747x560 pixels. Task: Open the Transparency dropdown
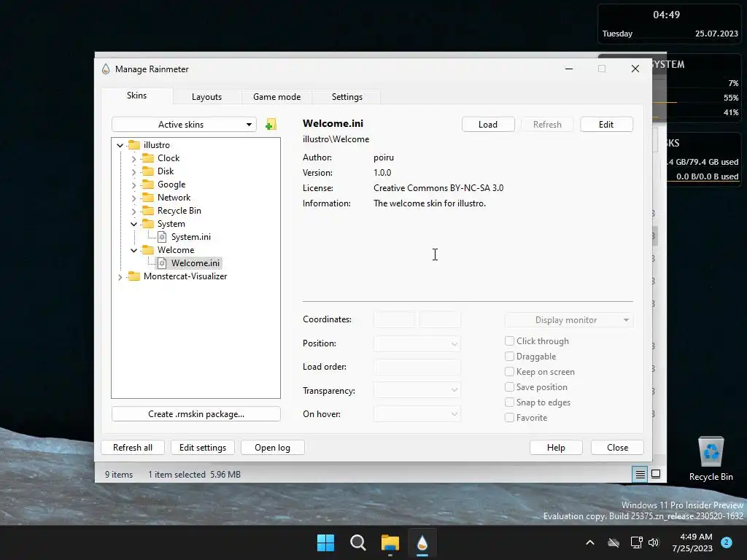[x=417, y=390]
